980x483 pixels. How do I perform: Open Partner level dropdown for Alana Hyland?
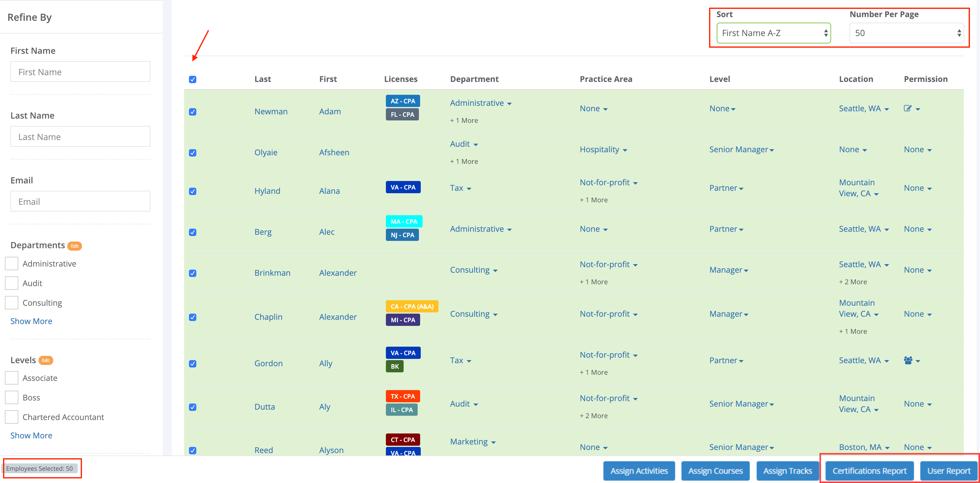[726, 188]
